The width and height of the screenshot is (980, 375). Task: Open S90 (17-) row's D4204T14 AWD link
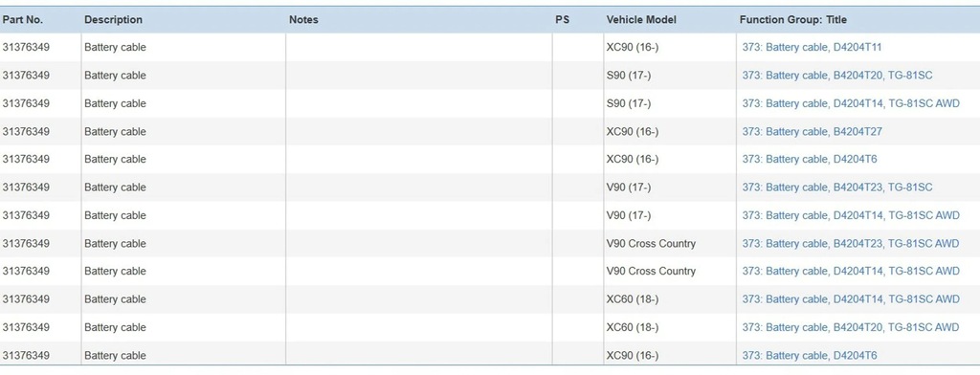click(850, 103)
